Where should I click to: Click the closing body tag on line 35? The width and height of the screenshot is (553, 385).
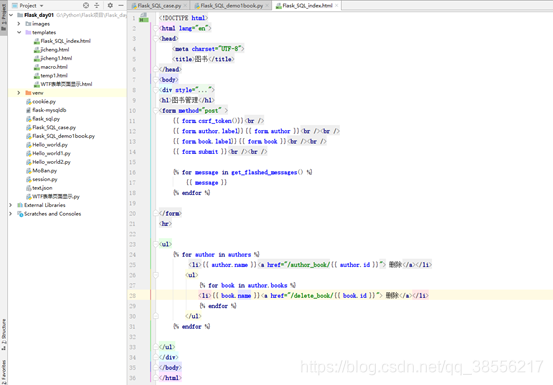[x=170, y=367]
